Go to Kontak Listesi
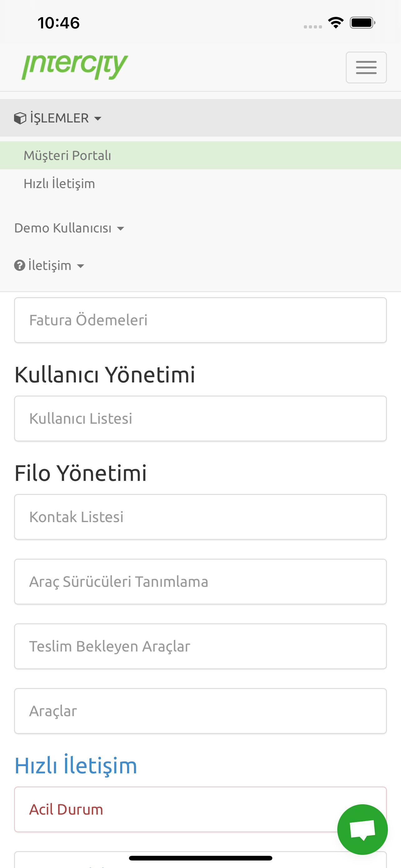Image resolution: width=401 pixels, height=868 pixels. click(200, 517)
